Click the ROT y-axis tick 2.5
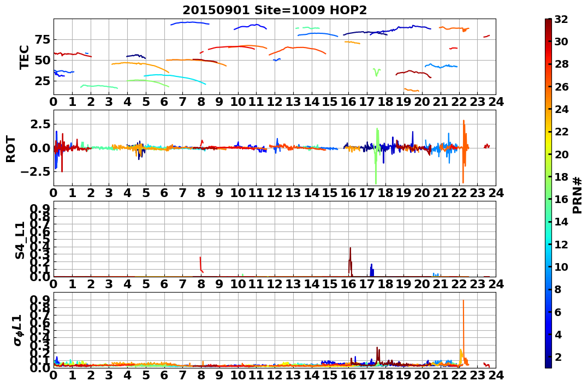 pyautogui.click(x=40, y=124)
